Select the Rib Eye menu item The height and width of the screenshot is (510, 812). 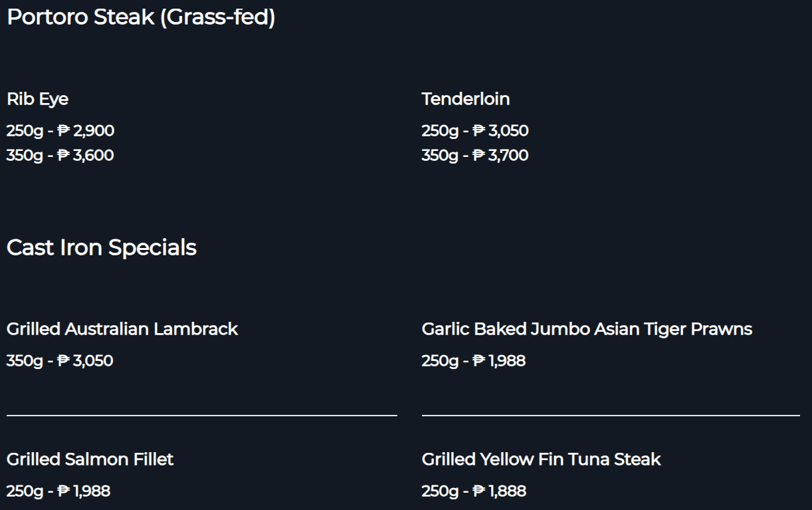(37, 100)
